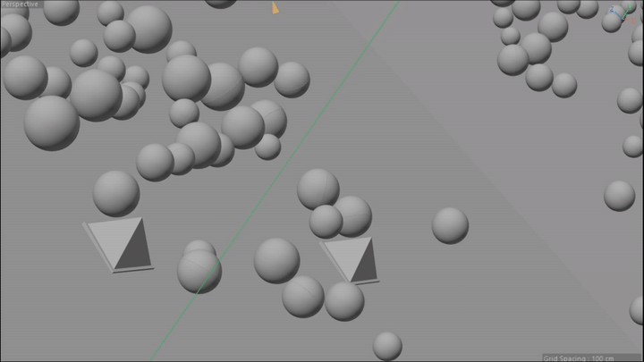Screen dimensions: 644x362
Task: Select the orange cone marker at the top
Action: [x=275, y=8]
